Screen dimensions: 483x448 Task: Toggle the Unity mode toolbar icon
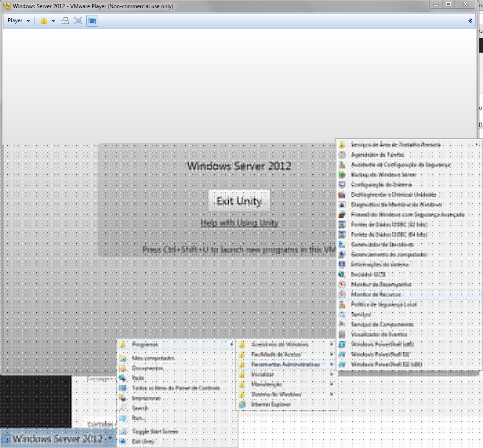tap(92, 20)
